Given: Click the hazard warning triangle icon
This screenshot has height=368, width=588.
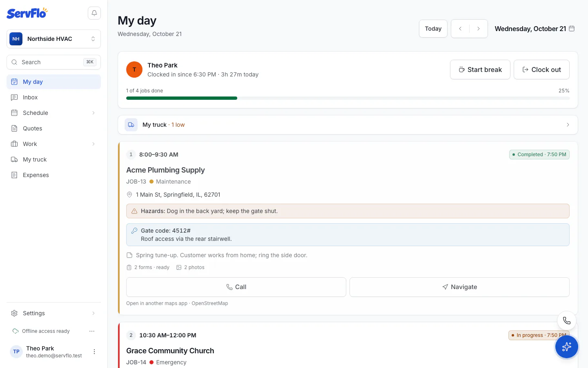Looking at the screenshot, I should (x=134, y=211).
